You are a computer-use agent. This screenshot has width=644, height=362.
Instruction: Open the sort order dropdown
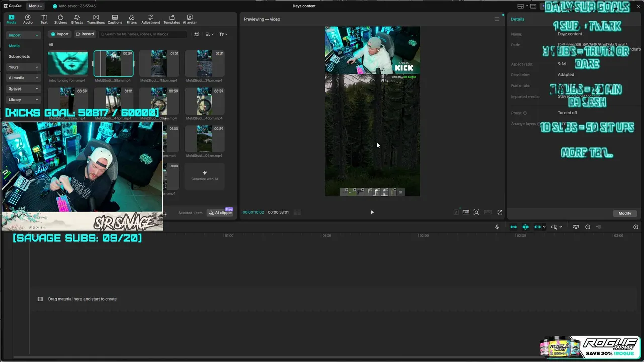[209, 34]
